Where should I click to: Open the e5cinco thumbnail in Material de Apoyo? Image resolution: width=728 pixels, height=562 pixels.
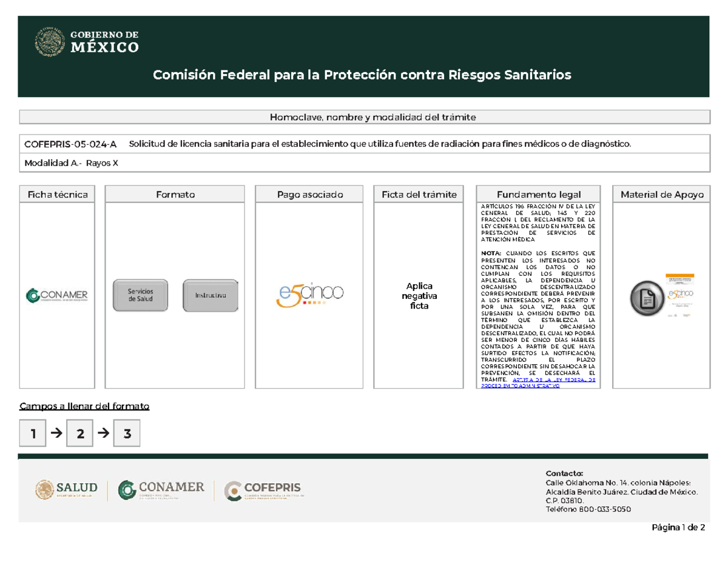tap(681, 295)
